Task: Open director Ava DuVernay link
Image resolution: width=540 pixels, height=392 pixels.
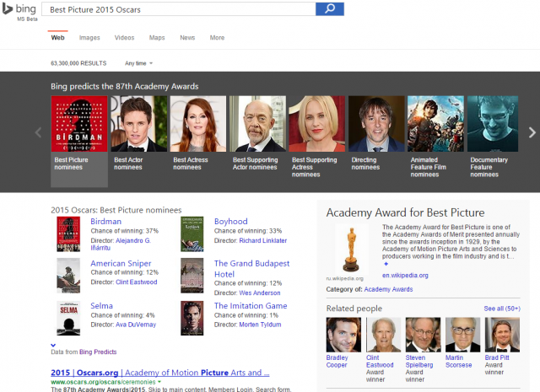Action: pos(136,325)
